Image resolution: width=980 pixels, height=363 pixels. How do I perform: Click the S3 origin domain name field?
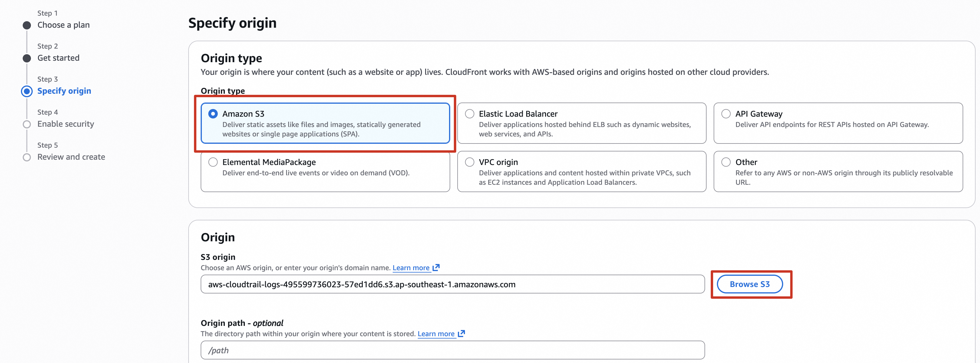[452, 284]
